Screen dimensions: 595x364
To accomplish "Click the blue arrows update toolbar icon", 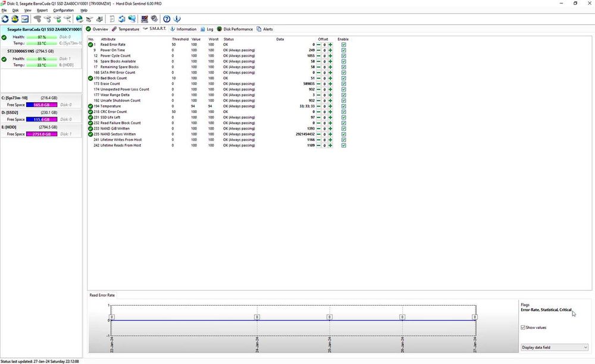I will 122,18.
